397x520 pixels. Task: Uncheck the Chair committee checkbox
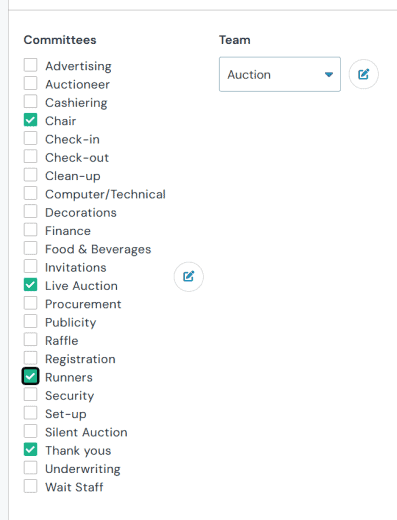(x=30, y=120)
